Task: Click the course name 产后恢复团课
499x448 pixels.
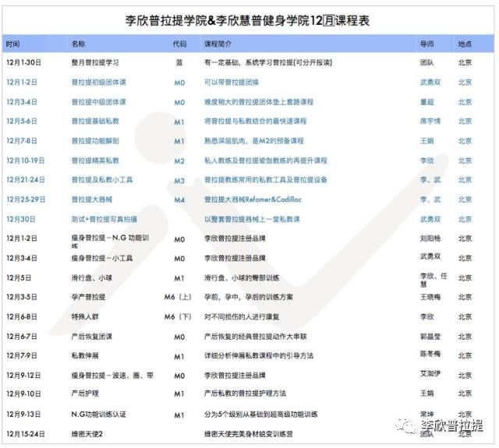Action: (92, 336)
